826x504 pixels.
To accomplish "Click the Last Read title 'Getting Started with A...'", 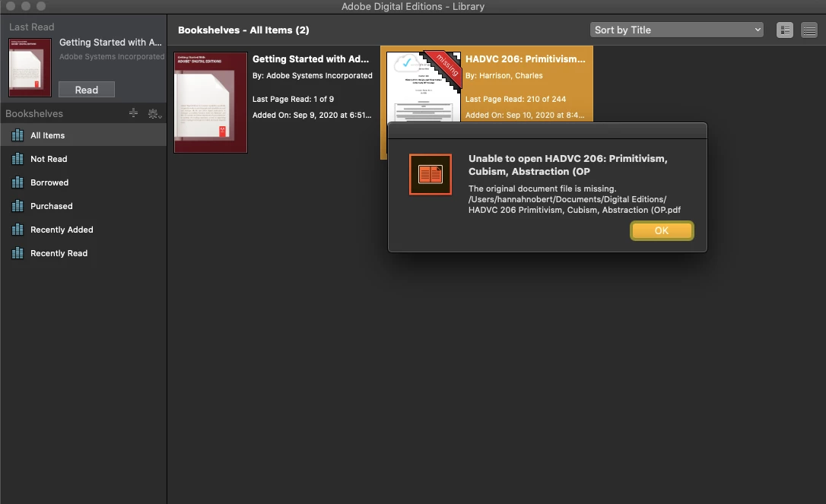I will tap(110, 42).
